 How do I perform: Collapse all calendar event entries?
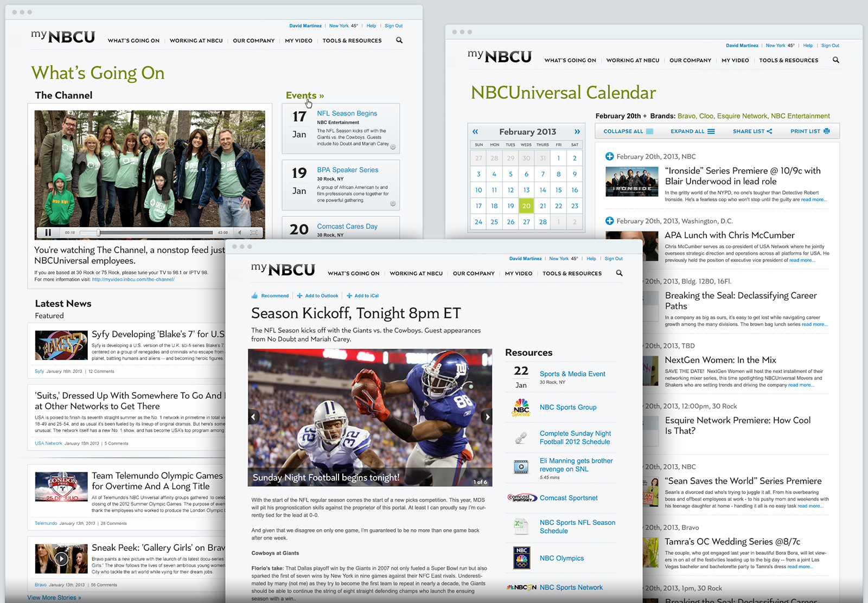pyautogui.click(x=628, y=131)
